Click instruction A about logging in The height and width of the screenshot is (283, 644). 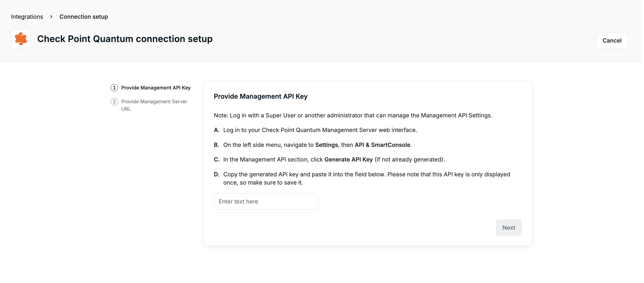coord(320,130)
